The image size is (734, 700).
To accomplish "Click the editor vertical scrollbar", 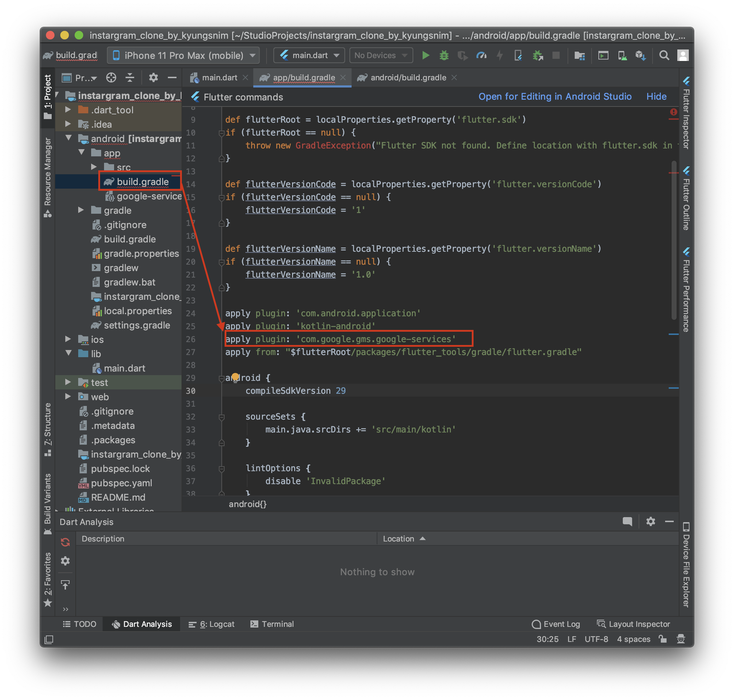I will coord(674,239).
